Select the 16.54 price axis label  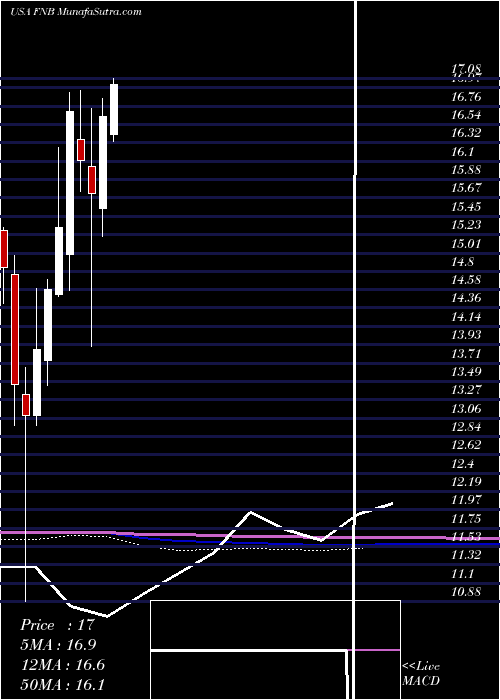tap(466, 115)
